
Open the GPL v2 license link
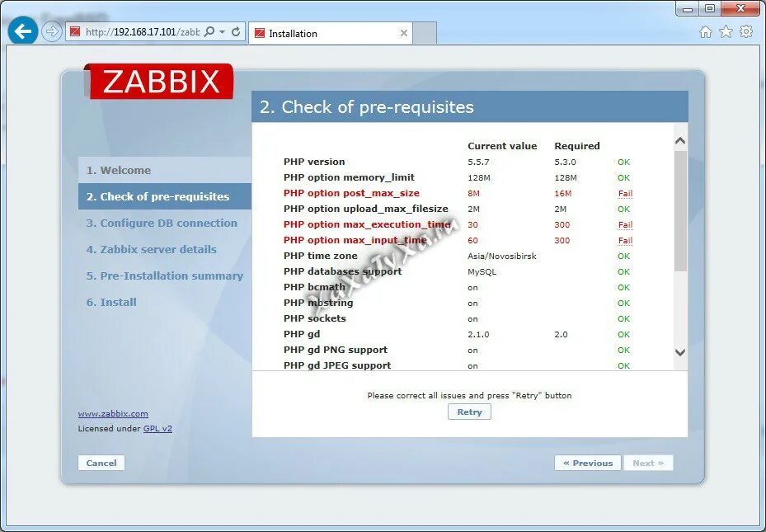[x=157, y=428]
